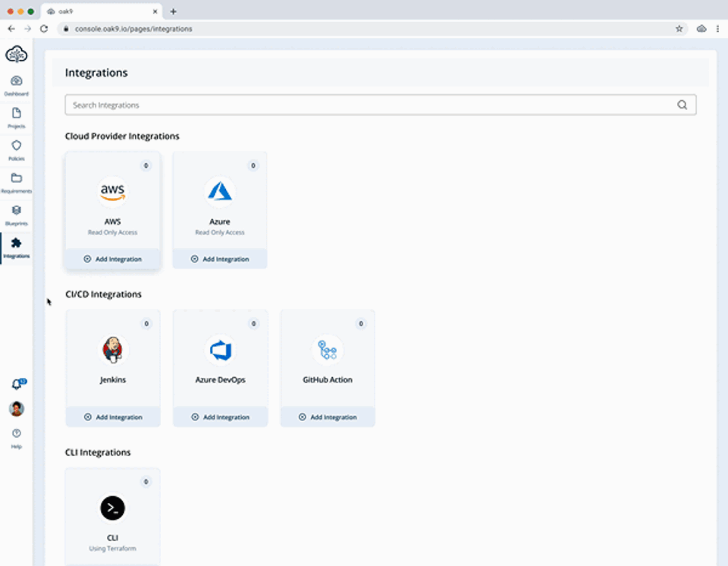Screen dimensions: 728x566
Task: Click the GitHub Action card title
Action: pos(328,379)
